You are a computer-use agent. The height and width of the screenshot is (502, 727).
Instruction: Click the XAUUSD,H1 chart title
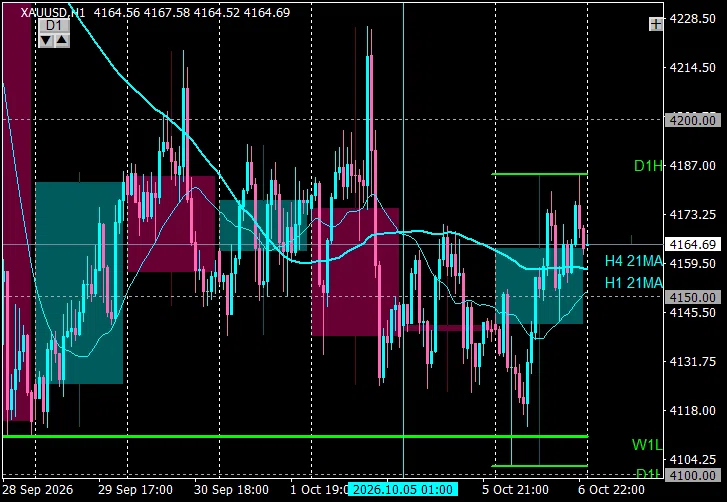[53, 13]
